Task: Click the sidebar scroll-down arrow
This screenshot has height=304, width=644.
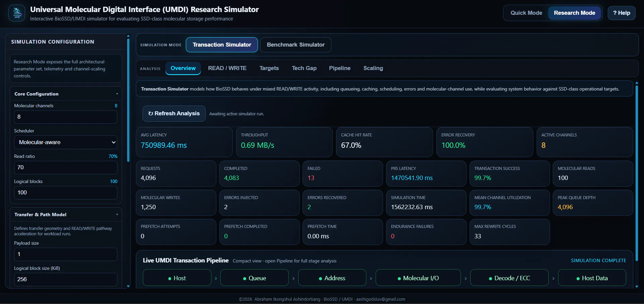Action: [128, 286]
